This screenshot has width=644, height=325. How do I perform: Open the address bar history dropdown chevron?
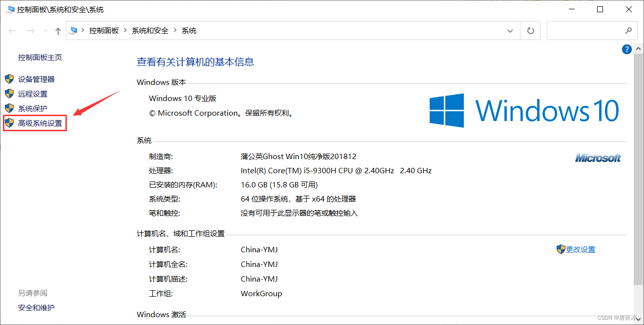click(x=510, y=30)
